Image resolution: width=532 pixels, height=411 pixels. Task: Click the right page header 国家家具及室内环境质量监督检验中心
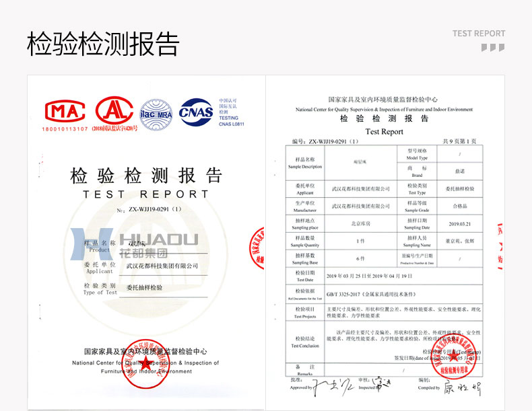(x=383, y=100)
